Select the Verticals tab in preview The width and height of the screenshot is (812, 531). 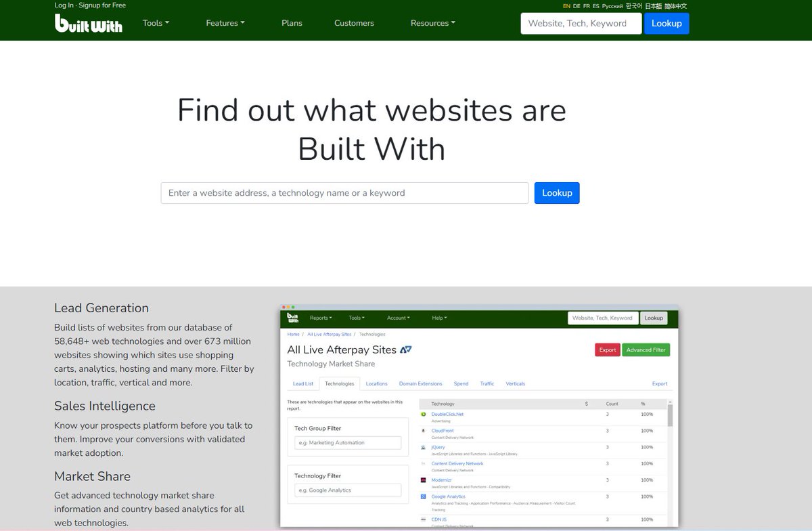pyautogui.click(x=515, y=384)
